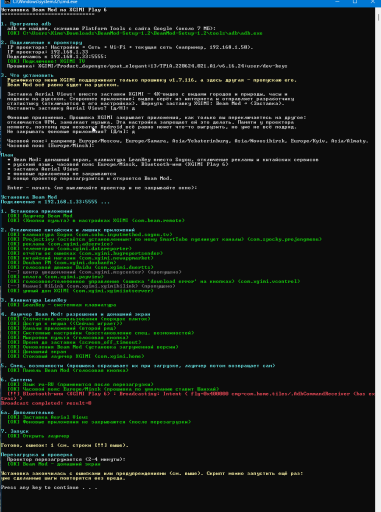Click the '[OK] Заставка Aerial Views' line
Image resolution: width=381 pixels, height=512 pixels.
pos(48,417)
